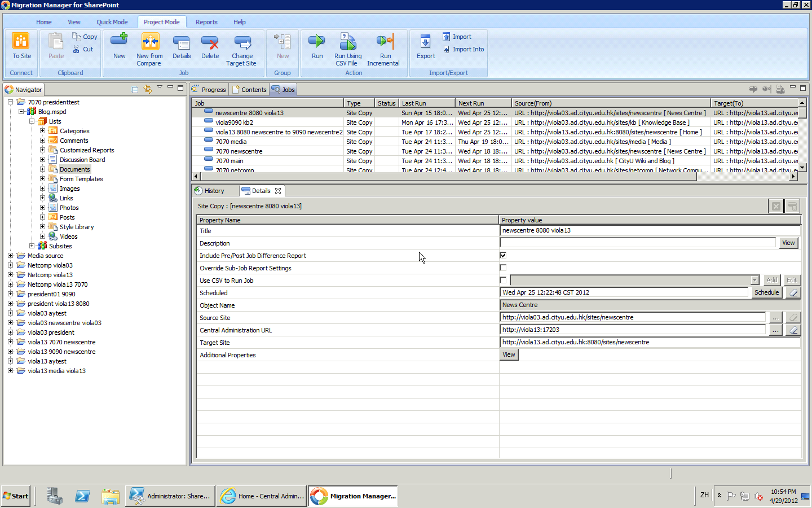The image size is (812, 508).
Task: Expand the Netcomp viola03 node
Action: coord(10,265)
